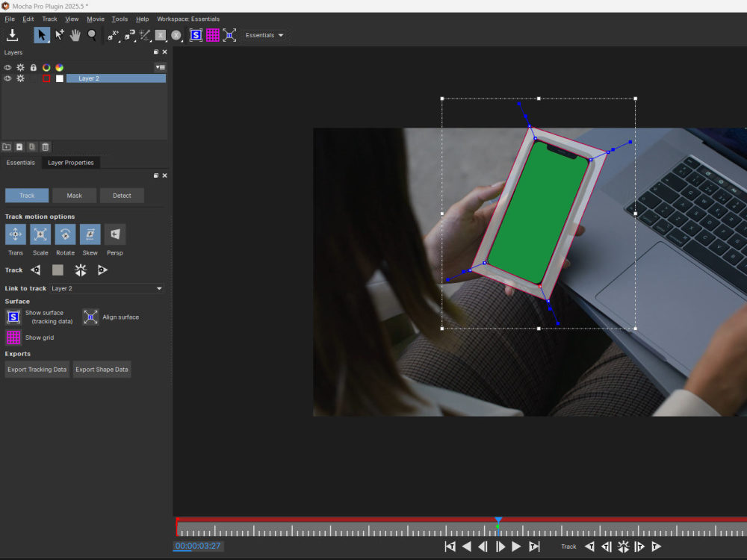Viewport: 747px width, 560px height.
Task: Choose the Area Brush shape tool
Action: (145, 35)
